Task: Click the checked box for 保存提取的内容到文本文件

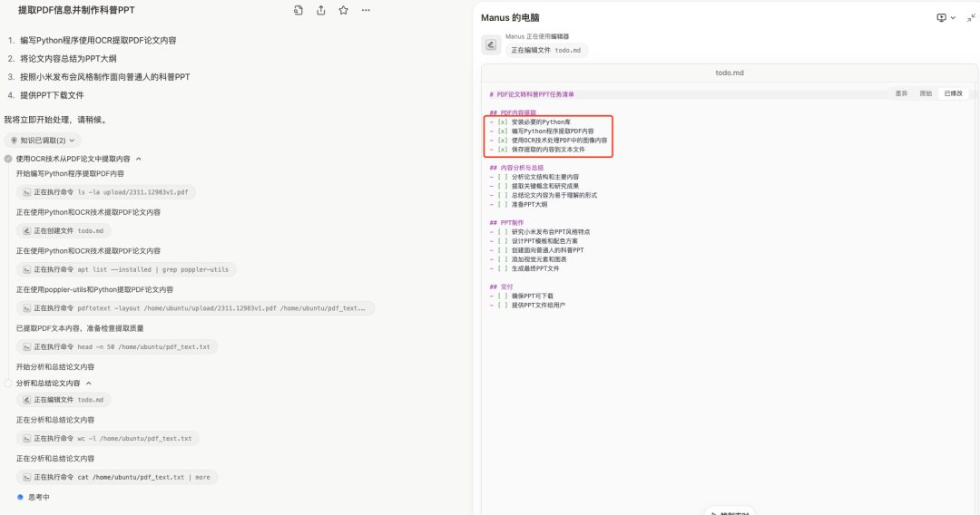Action: [503, 150]
